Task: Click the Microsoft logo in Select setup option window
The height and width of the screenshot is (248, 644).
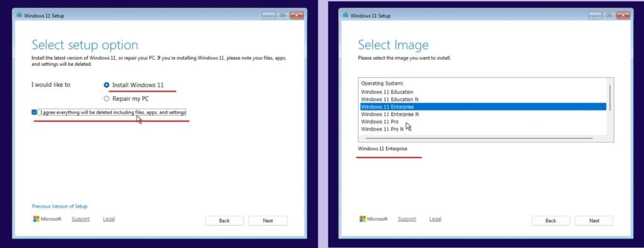Action: click(x=47, y=219)
